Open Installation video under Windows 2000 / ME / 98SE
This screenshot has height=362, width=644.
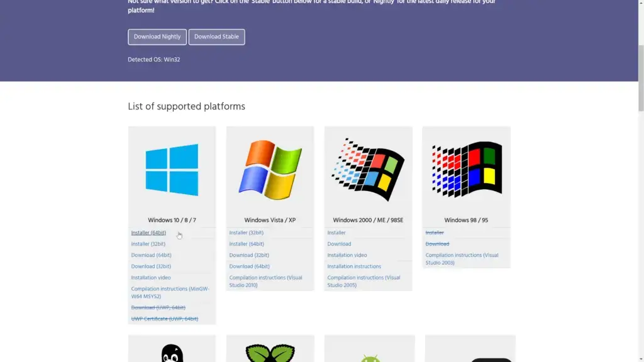coord(347,255)
